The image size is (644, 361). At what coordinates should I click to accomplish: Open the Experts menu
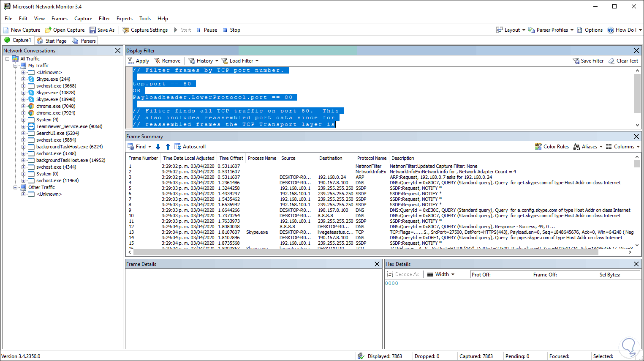(x=124, y=19)
